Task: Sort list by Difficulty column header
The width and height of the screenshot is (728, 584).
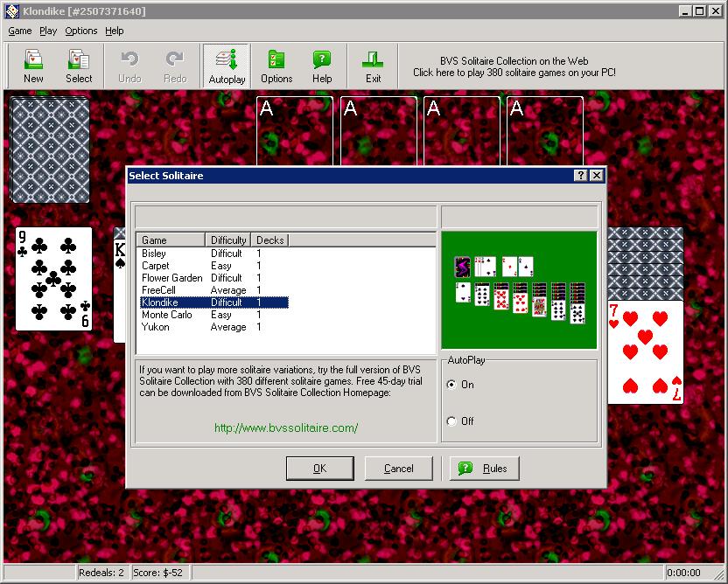Action: pyautogui.click(x=227, y=240)
